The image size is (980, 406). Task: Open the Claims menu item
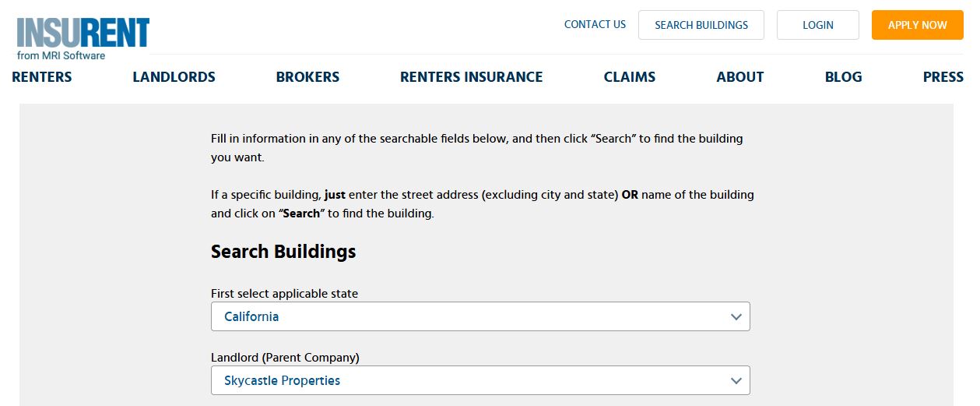pos(629,77)
